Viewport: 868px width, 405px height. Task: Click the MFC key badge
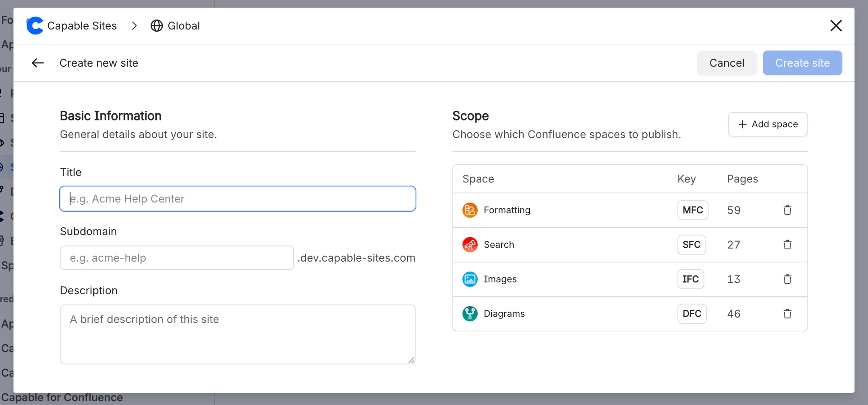point(693,210)
